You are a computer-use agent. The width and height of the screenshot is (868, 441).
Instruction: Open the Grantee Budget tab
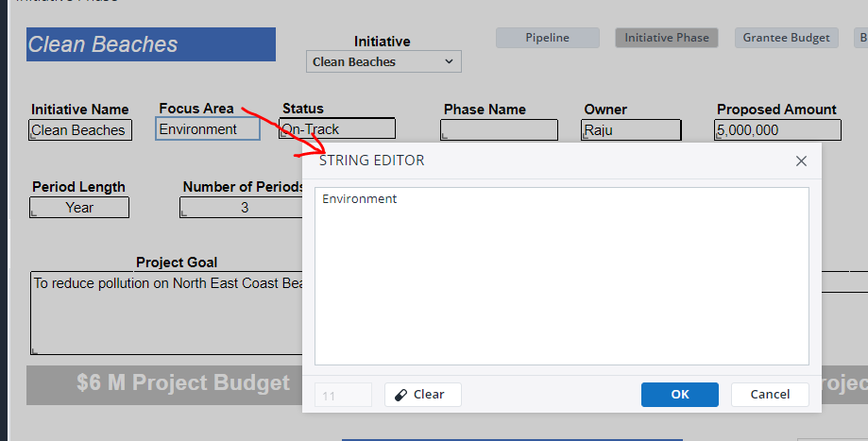[x=786, y=38]
